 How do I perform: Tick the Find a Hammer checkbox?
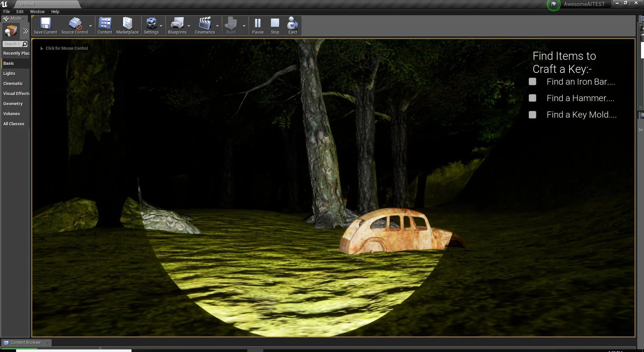[x=532, y=98]
